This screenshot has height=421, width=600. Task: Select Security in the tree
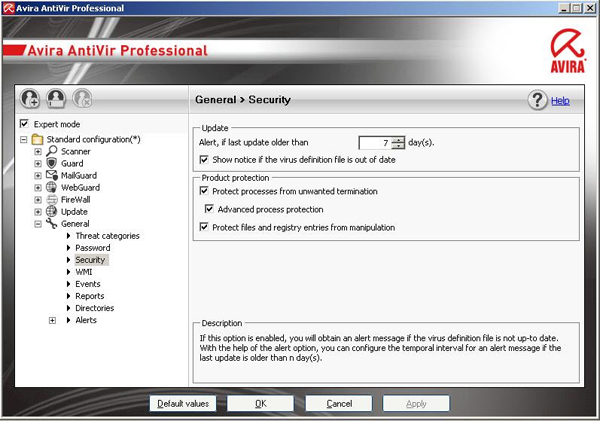[90, 260]
